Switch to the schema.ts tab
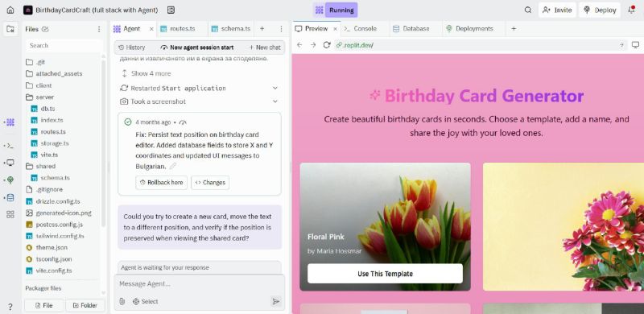This screenshot has height=314, width=644. click(231, 29)
